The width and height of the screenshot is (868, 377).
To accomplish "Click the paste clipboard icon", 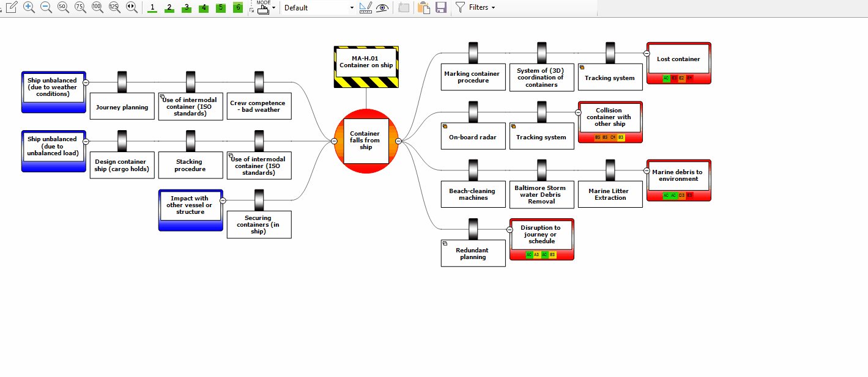I will (423, 7).
